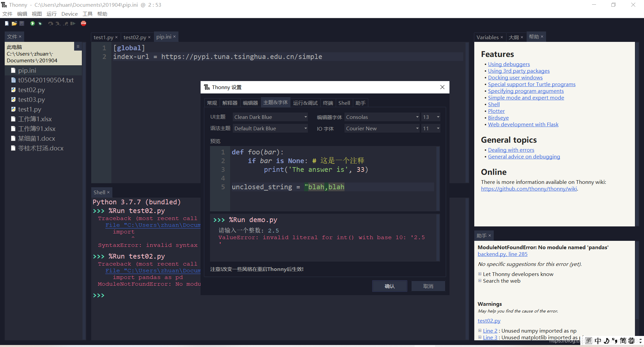Open the 帮助 menu in menu bar
644x347 pixels.
102,14
